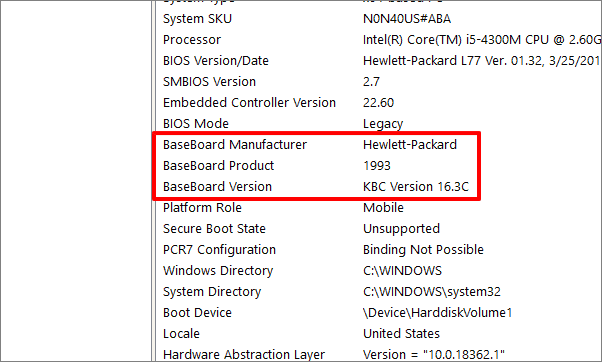Click Hardware Abstraction Layer row

[x=379, y=354]
